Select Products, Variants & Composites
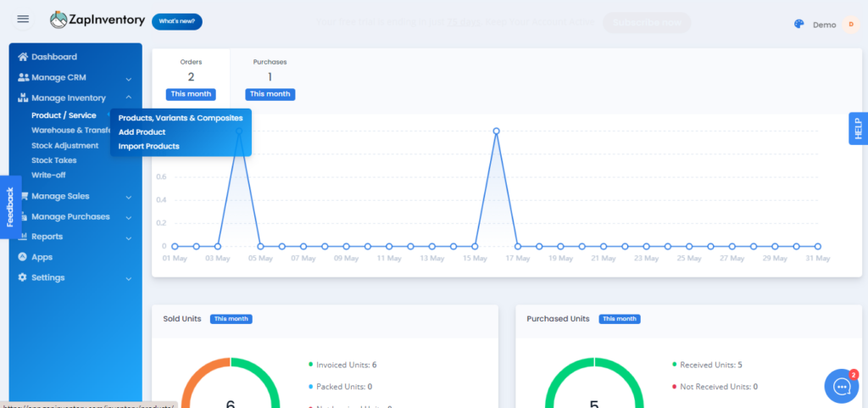The height and width of the screenshot is (408, 868). 181,118
